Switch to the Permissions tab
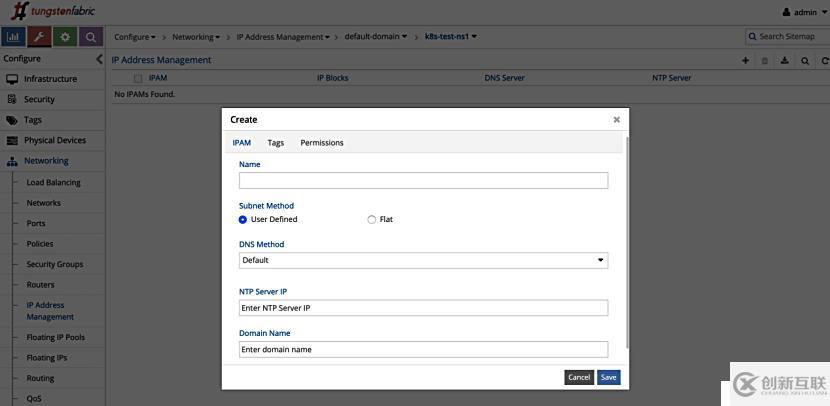 [321, 143]
